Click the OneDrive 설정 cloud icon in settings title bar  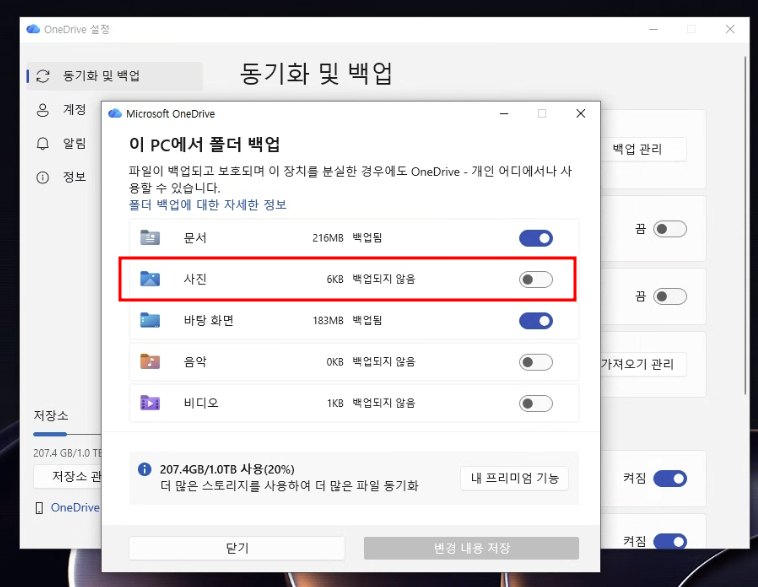pos(33,29)
